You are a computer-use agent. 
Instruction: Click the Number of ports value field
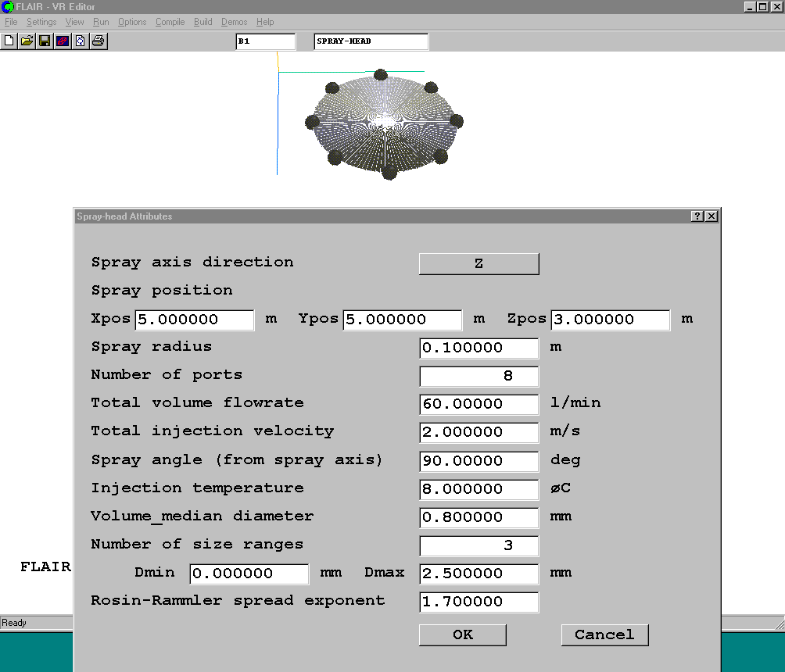point(479,376)
